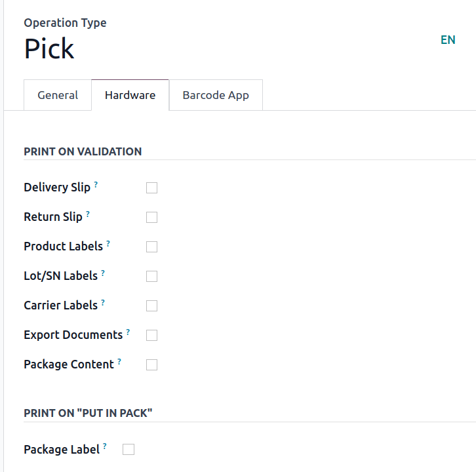Enable the Package Label checkbox
Screen dimensions: 476x472
coord(129,450)
